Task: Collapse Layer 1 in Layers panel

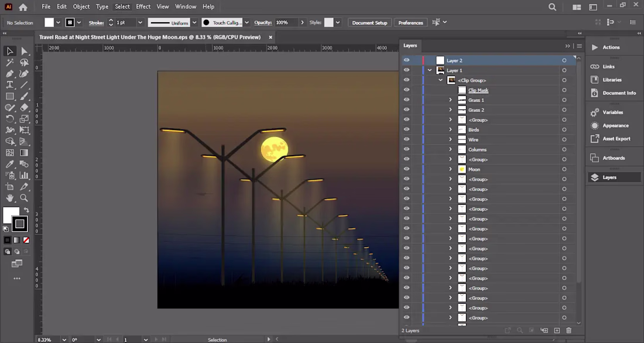Action: pos(430,70)
